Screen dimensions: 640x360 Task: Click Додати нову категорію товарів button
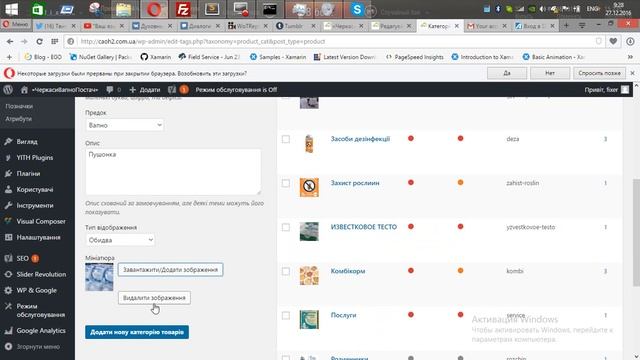point(137,332)
